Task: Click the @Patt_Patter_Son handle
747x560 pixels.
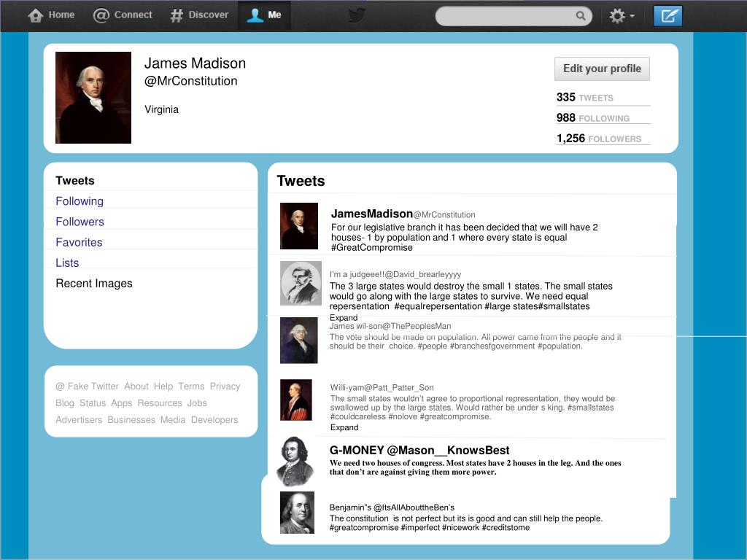Action: [x=399, y=388]
